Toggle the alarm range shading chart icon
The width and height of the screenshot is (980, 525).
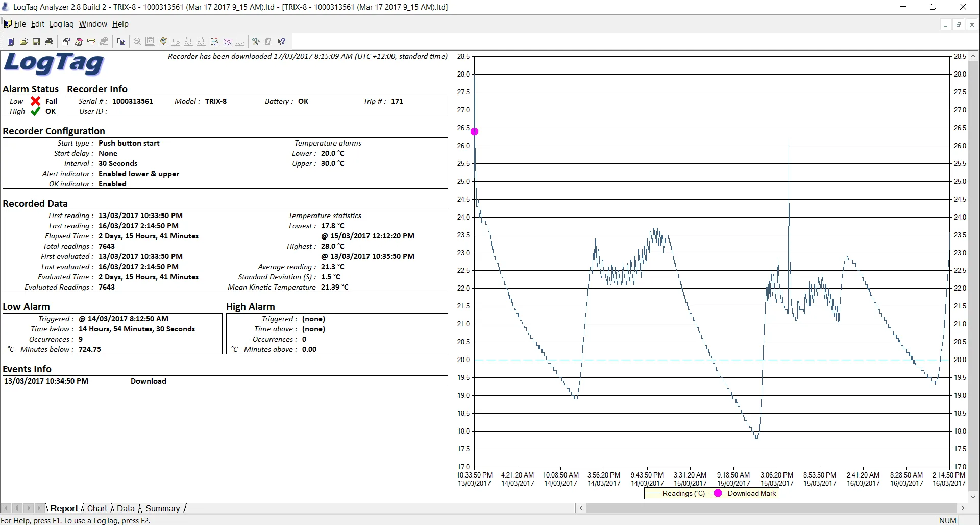click(x=214, y=42)
